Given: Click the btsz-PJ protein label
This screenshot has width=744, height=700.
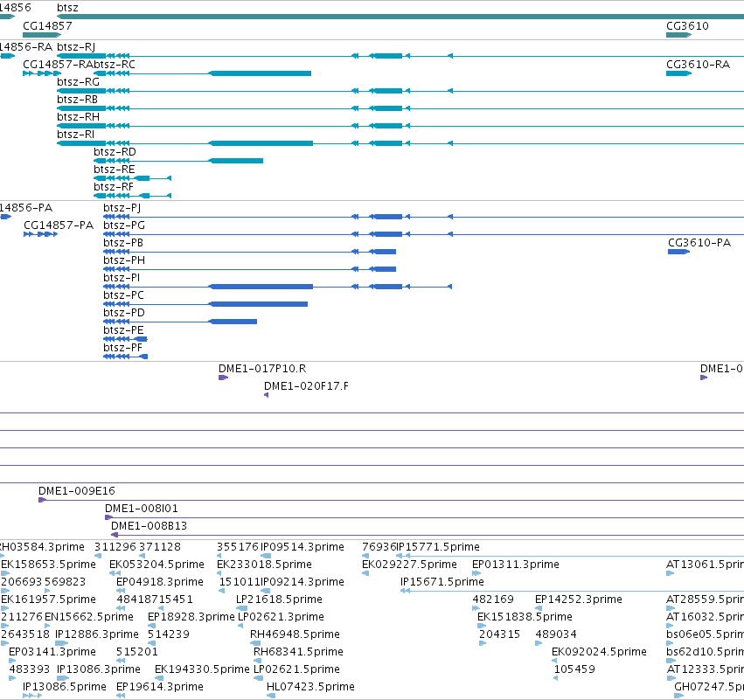Looking at the screenshot, I should coord(122,208).
